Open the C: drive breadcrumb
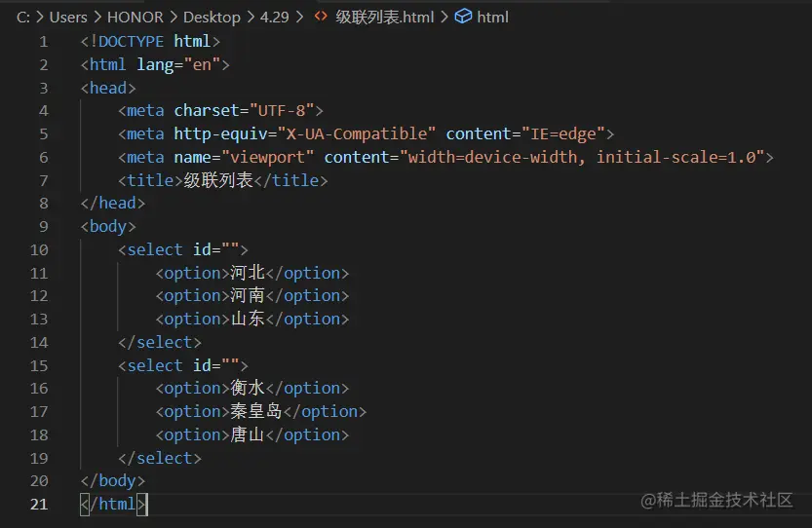 (x=22, y=17)
